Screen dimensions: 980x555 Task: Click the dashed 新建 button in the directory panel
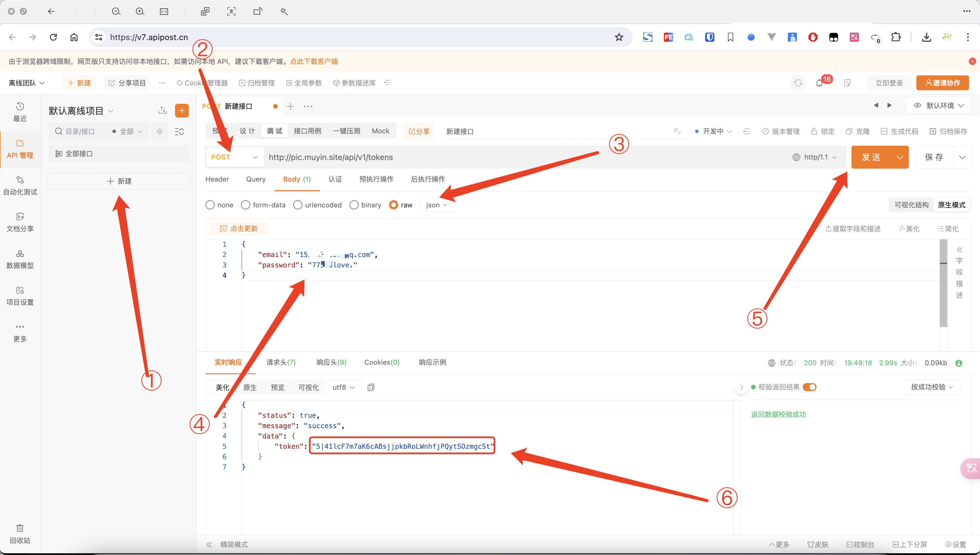(x=119, y=181)
